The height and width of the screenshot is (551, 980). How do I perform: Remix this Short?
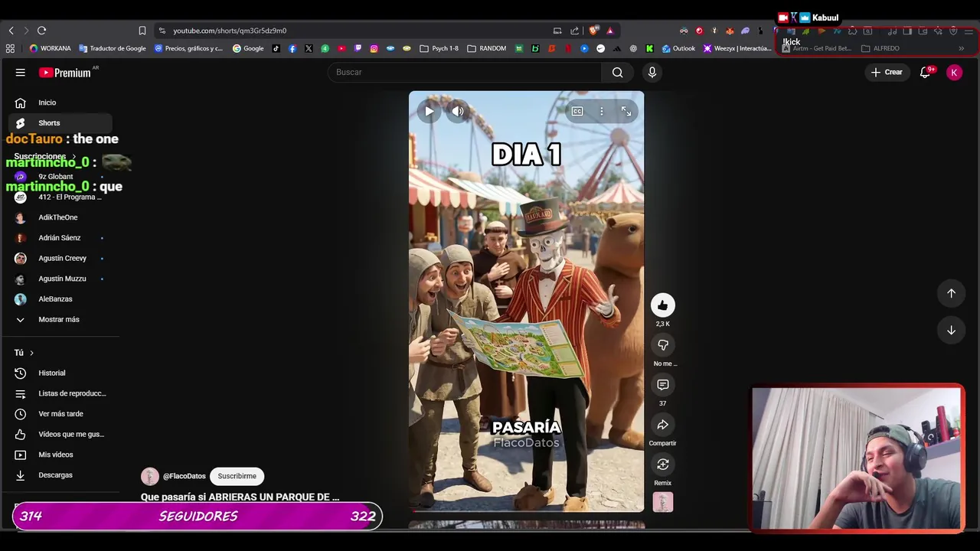(663, 465)
